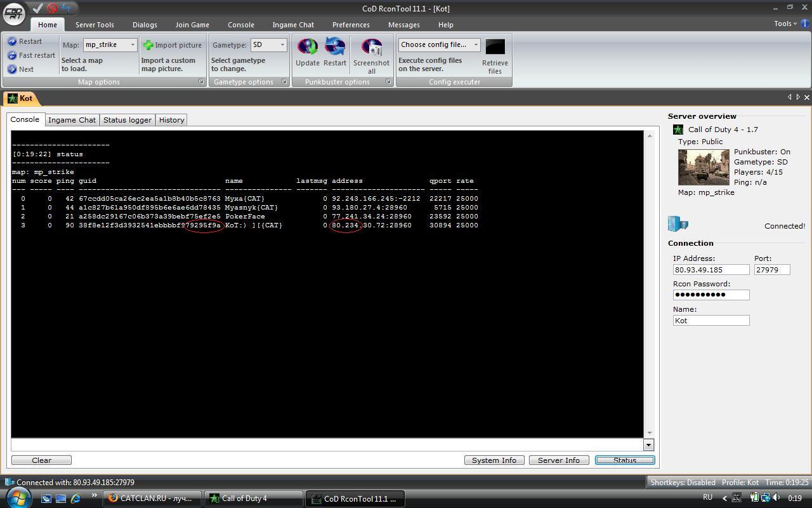Click the left tab scroll arrow
Screen dimensions: 812x508
pos(790,97)
